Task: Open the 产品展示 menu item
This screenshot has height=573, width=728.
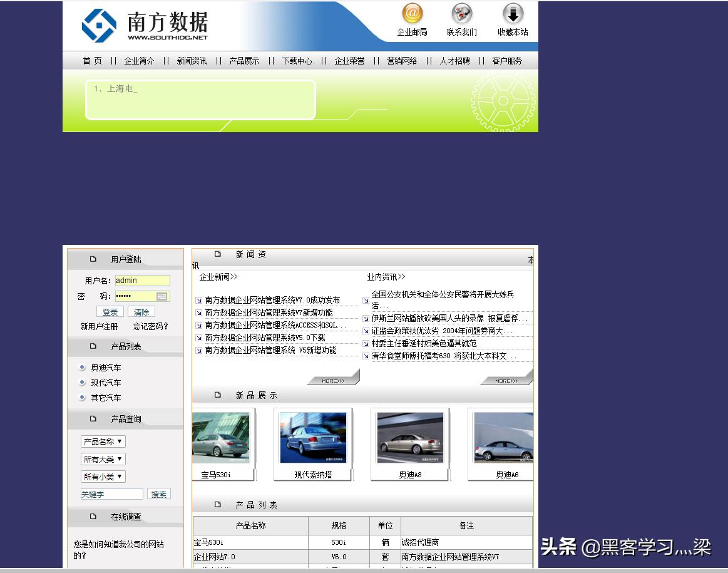Action: (244, 61)
